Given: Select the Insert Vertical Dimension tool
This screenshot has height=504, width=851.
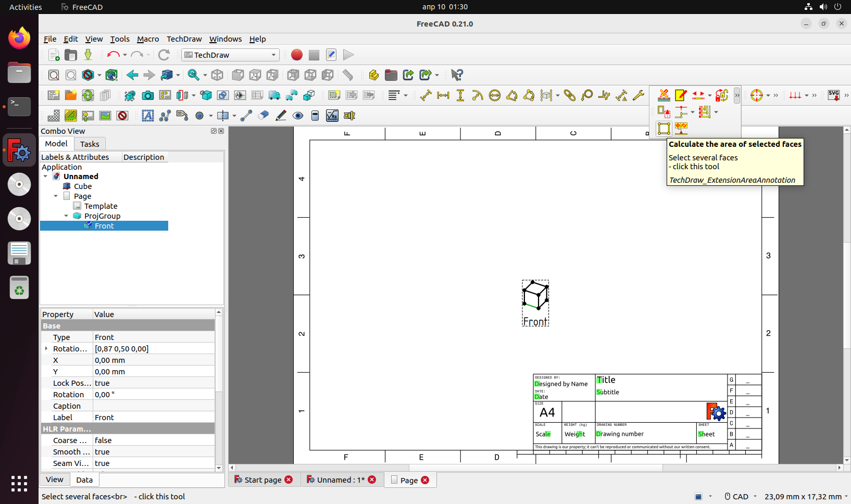Looking at the screenshot, I should click(460, 95).
